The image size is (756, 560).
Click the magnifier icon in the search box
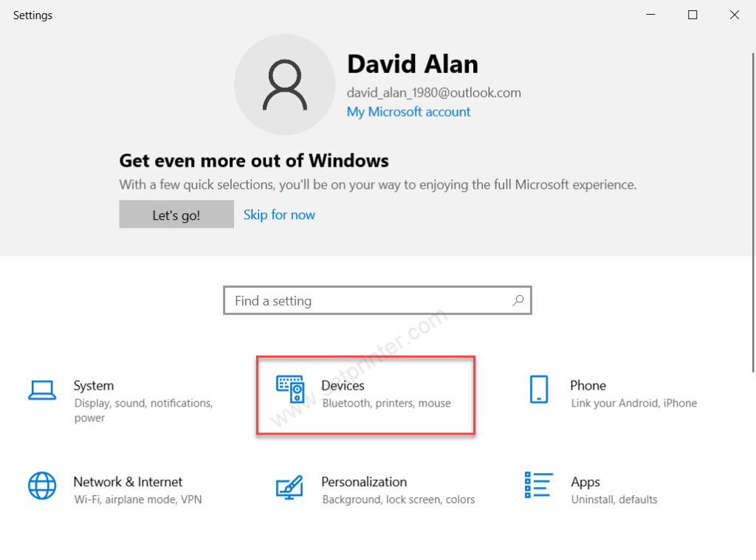tap(518, 300)
